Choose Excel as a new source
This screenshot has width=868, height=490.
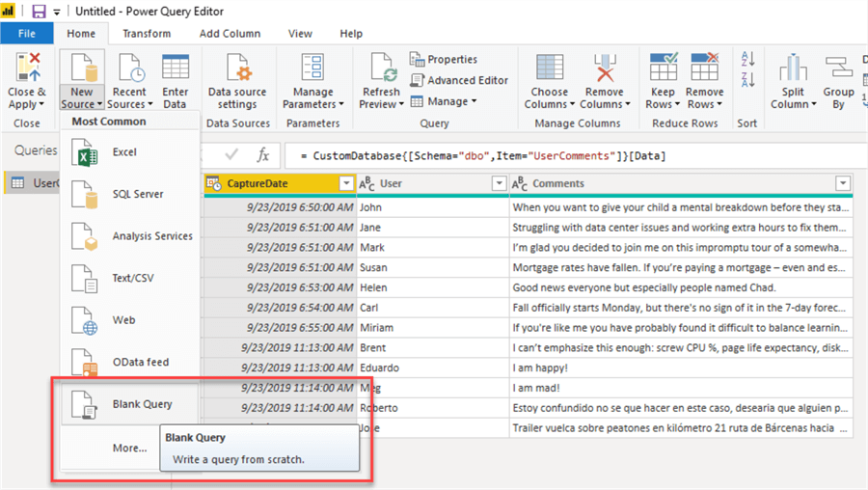tap(129, 152)
